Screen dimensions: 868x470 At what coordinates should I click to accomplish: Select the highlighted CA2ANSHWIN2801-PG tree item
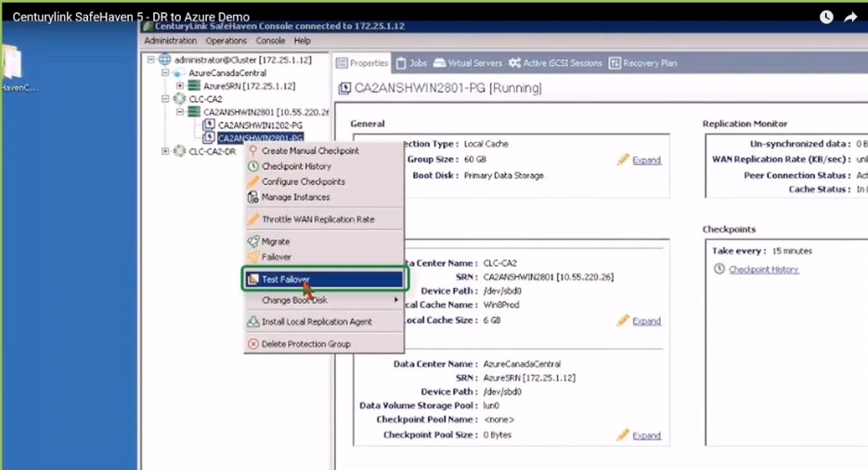[260, 137]
